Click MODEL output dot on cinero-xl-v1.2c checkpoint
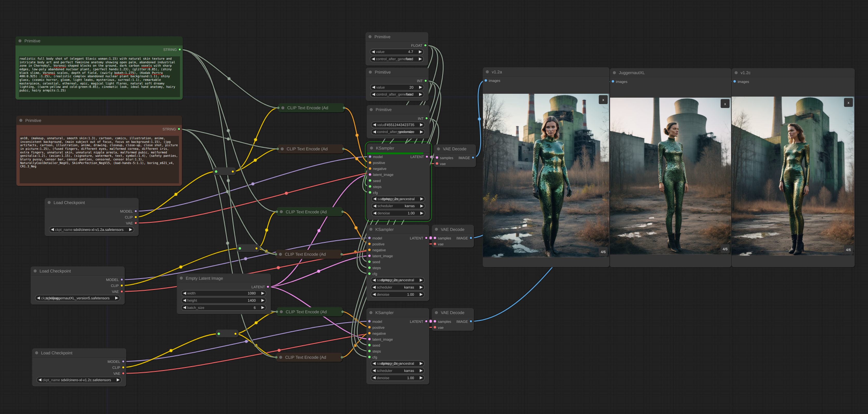The width and height of the screenshot is (868, 414). click(x=123, y=362)
